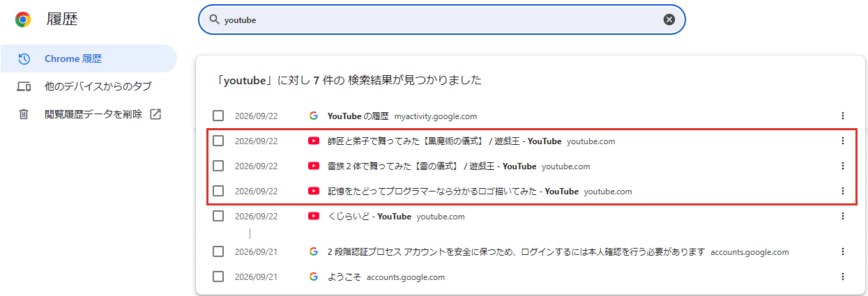Viewport: 868px width, 296px height.
Task: Open the くじらいど - YouTube link
Action: [x=369, y=217]
